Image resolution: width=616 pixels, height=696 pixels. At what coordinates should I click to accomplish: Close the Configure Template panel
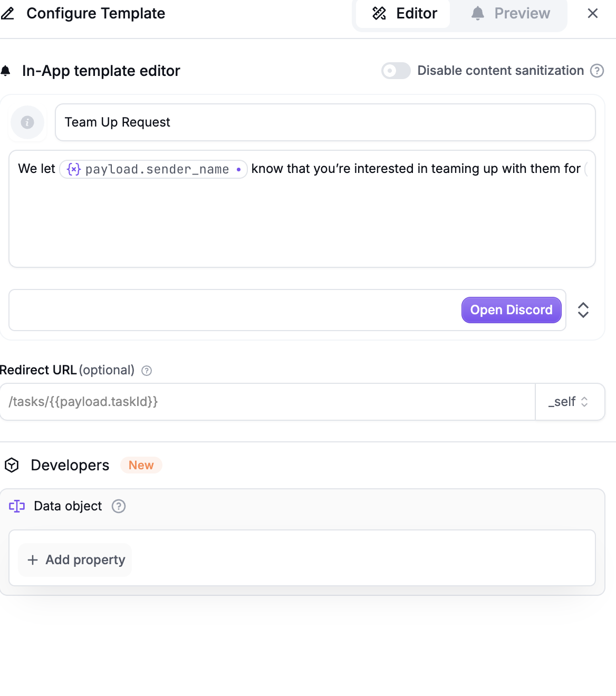(x=593, y=13)
